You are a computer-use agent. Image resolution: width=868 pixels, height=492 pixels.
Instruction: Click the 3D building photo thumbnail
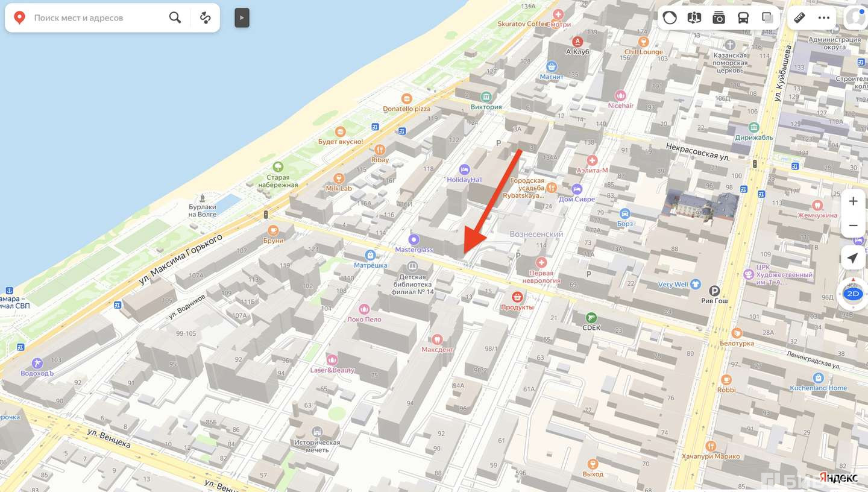coord(700,205)
